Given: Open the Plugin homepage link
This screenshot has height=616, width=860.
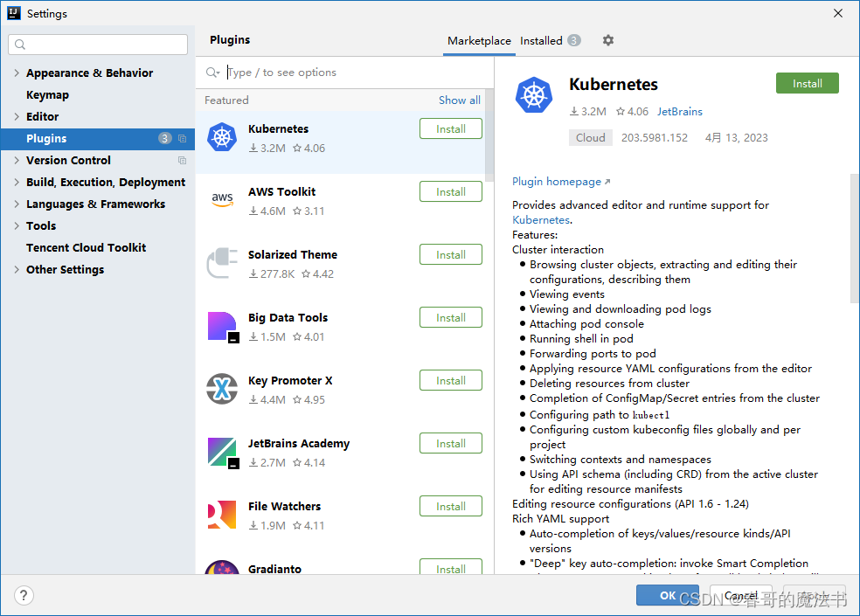Looking at the screenshot, I should point(561,182).
